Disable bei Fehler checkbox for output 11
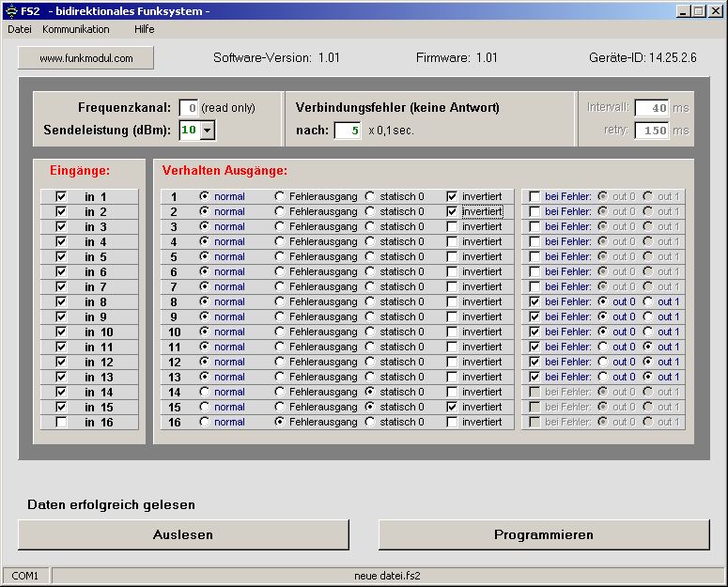 [534, 347]
